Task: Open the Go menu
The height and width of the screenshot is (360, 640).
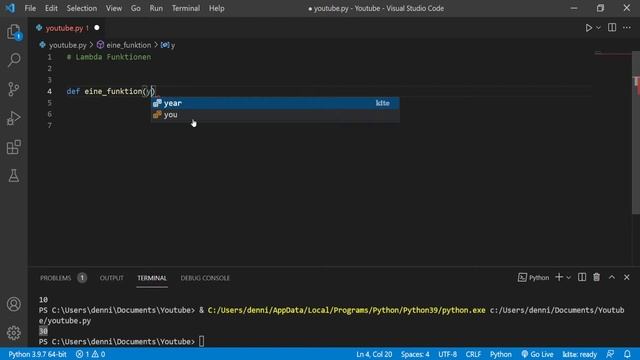Action: pos(136,8)
